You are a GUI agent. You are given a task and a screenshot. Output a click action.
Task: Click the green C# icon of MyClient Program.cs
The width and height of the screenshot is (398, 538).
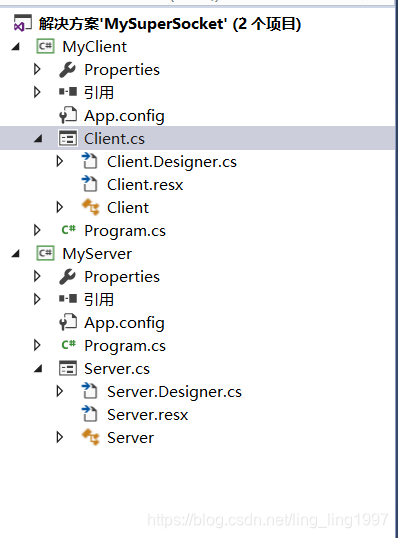[x=68, y=230]
